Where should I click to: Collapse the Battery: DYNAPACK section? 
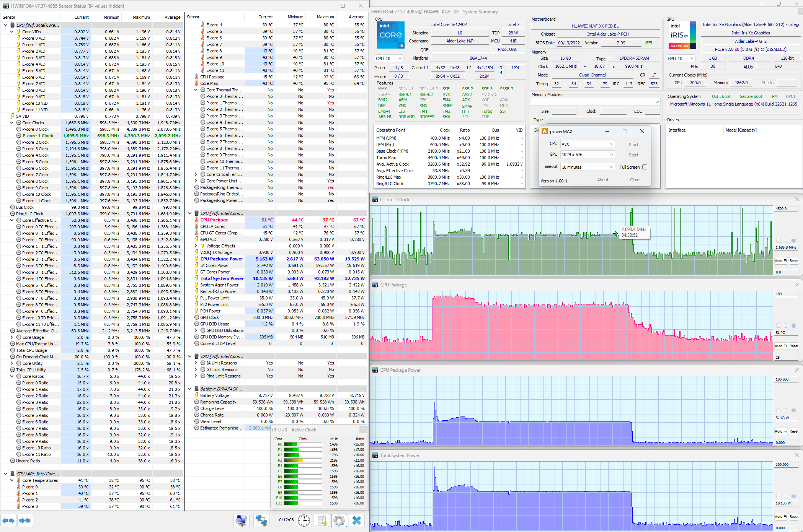click(190, 389)
